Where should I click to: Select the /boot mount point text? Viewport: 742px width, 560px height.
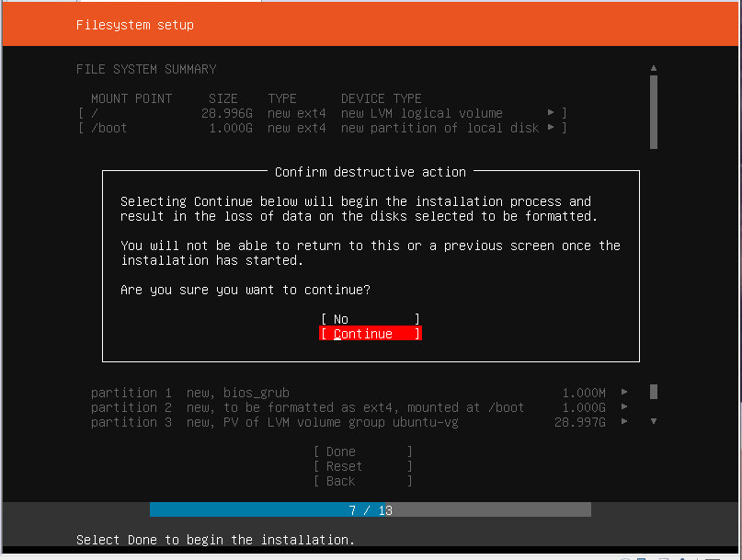click(108, 128)
